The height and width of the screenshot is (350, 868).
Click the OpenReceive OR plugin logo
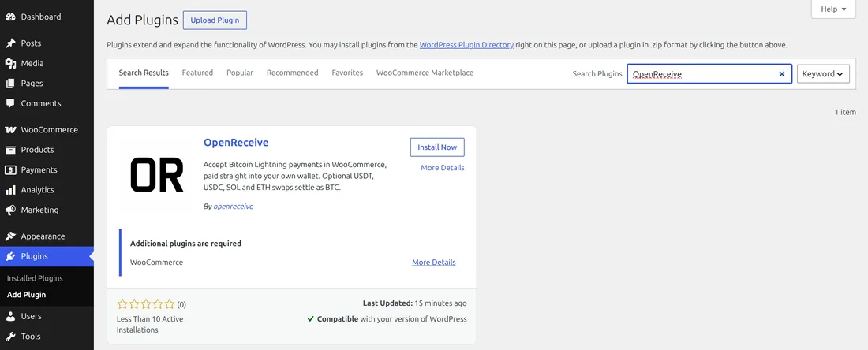(157, 175)
